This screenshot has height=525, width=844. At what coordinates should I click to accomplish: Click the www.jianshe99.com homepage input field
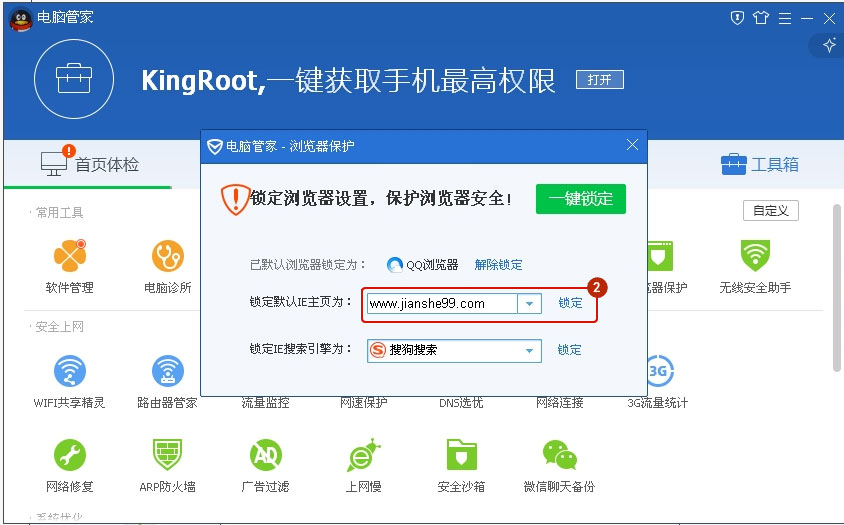[x=440, y=303]
